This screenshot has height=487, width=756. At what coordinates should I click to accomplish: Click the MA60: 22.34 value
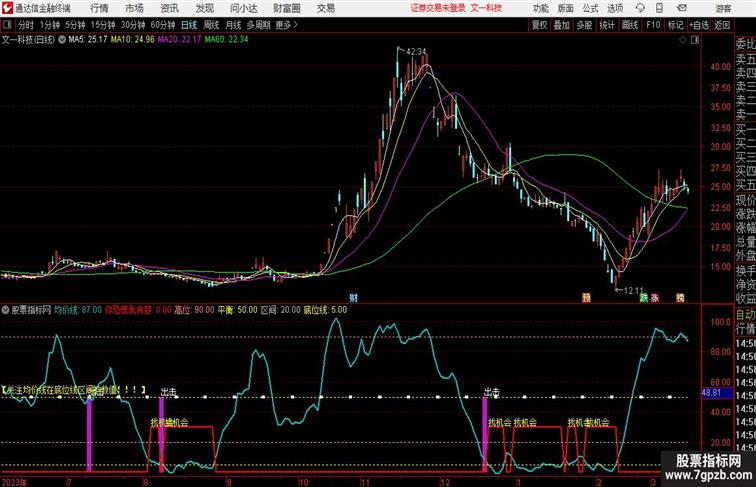pyautogui.click(x=226, y=39)
